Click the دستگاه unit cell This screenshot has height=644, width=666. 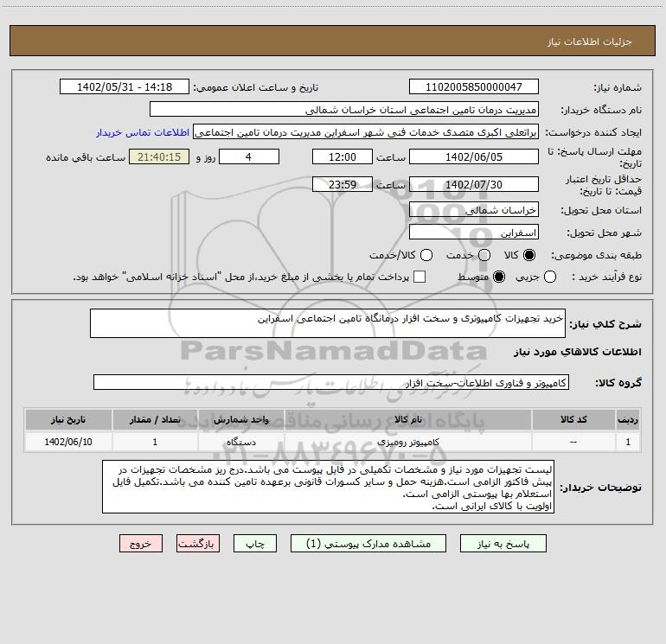coord(240,442)
